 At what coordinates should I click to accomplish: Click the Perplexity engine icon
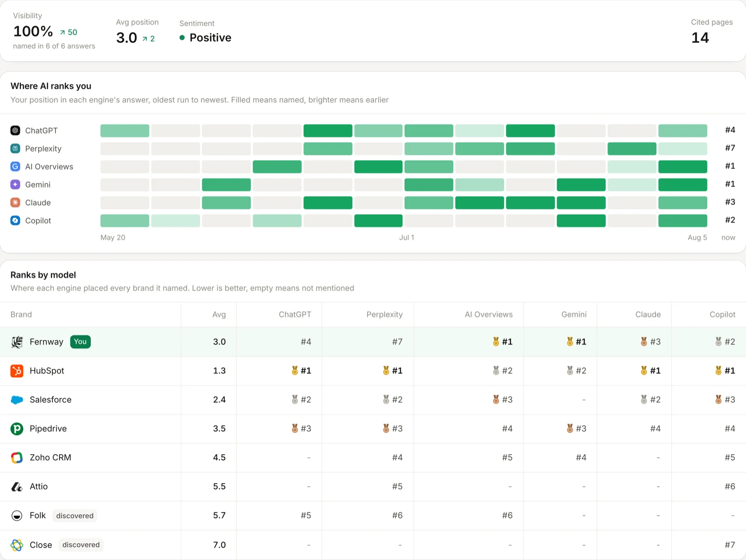coord(15,148)
